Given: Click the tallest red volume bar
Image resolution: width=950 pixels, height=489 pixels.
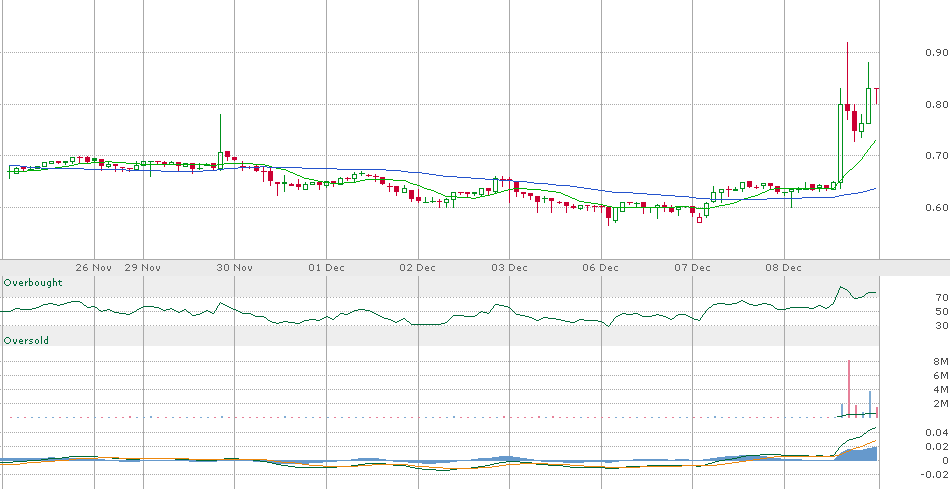Looking at the screenshot, I should pos(848,388).
